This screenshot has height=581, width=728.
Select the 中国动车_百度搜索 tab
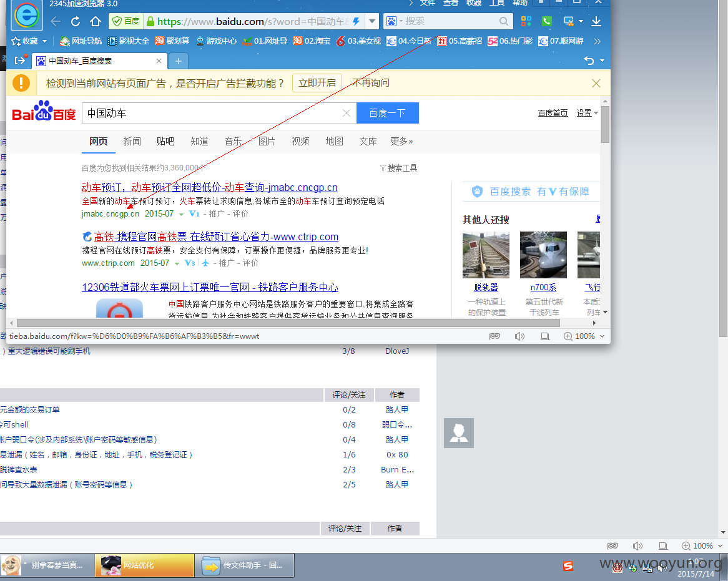coord(101,61)
